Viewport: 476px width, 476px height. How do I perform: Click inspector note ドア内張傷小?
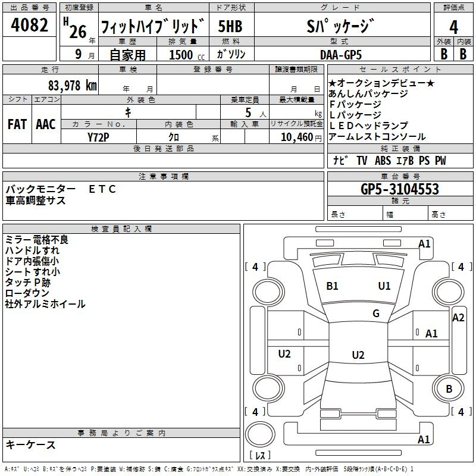[32, 261]
